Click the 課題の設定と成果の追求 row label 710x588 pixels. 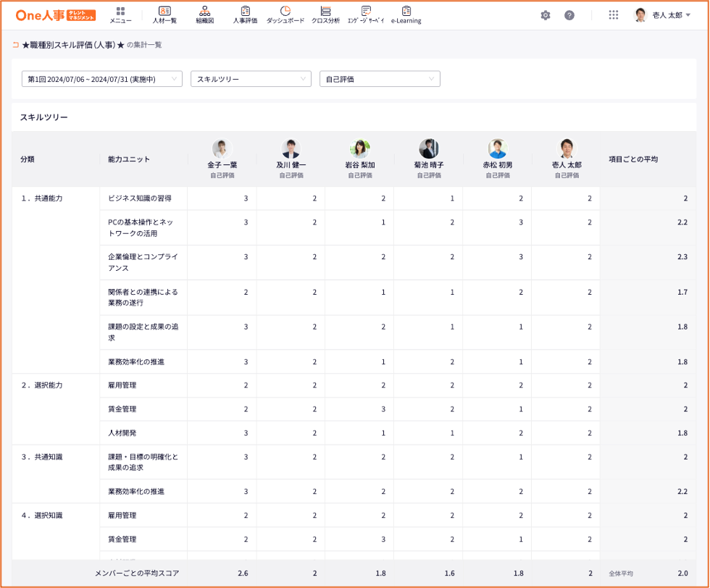tap(143, 332)
